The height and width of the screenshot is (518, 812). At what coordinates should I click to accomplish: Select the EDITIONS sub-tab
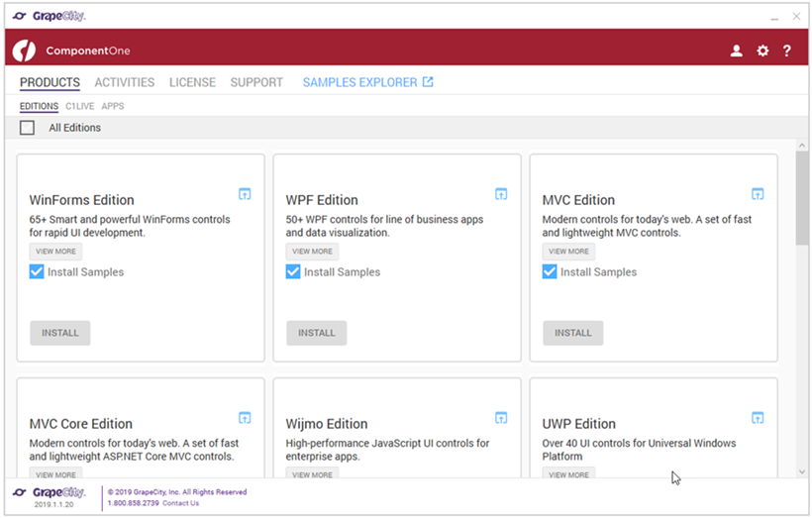click(x=39, y=106)
